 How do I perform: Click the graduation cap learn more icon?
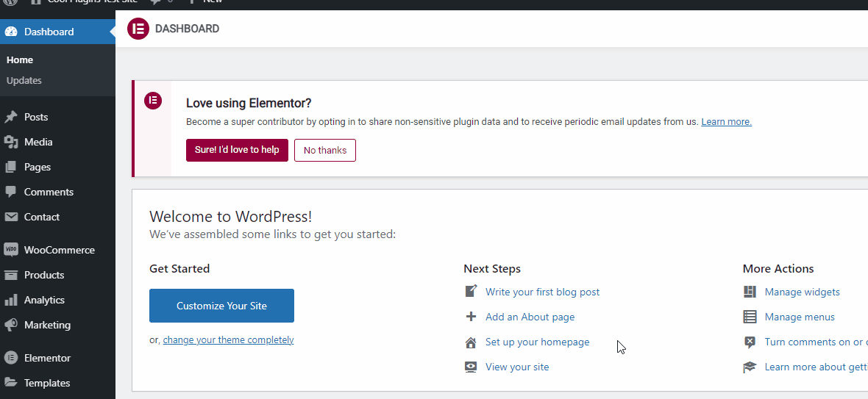click(750, 367)
